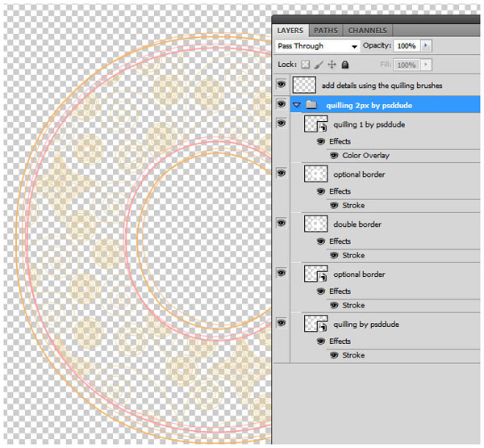Image resolution: width=484 pixels, height=448 pixels.
Task: Select 'double border' layer thumbnail
Action: (x=315, y=224)
